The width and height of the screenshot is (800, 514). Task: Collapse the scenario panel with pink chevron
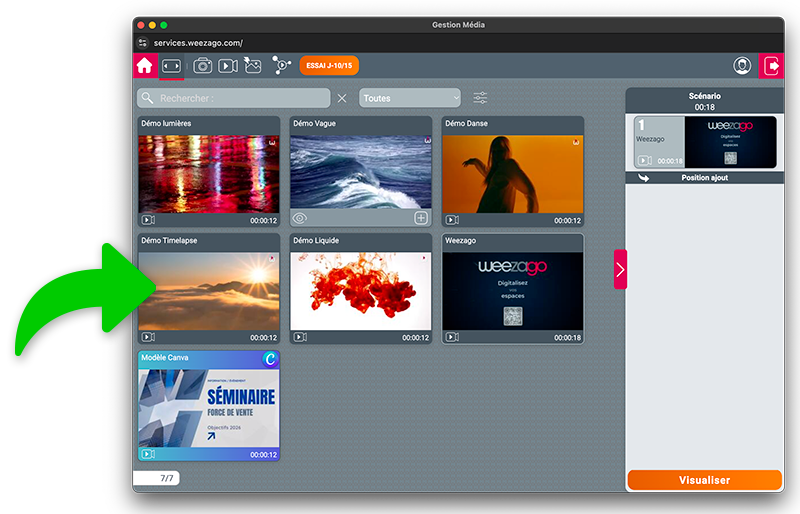pos(620,269)
